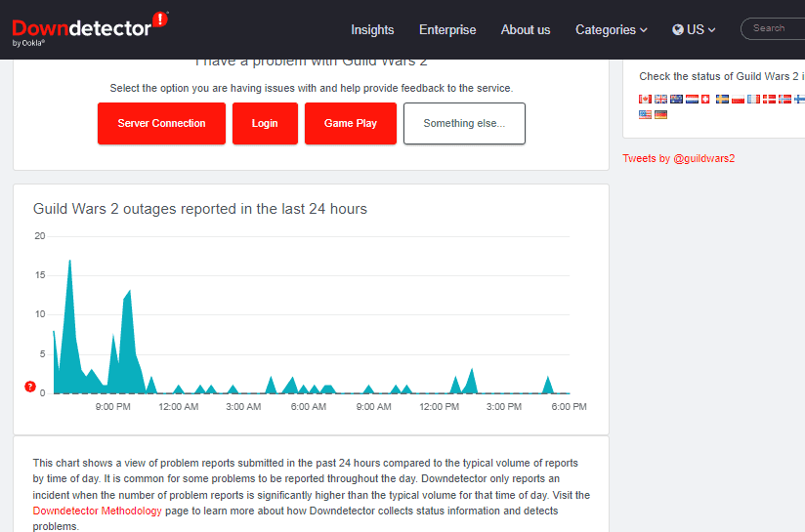The image size is (805, 532).
Task: Open the About us page
Action: tap(526, 29)
